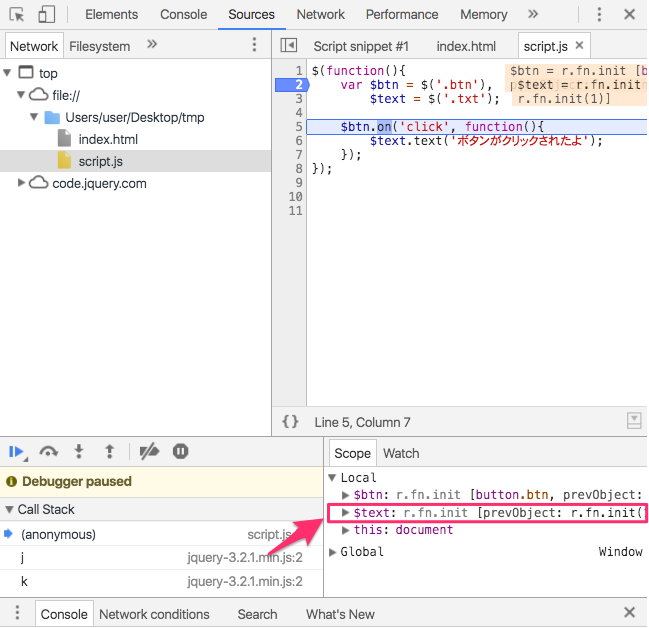Screen dimensions: 649x628
Task: Close the bottom drawer
Action: (629, 612)
